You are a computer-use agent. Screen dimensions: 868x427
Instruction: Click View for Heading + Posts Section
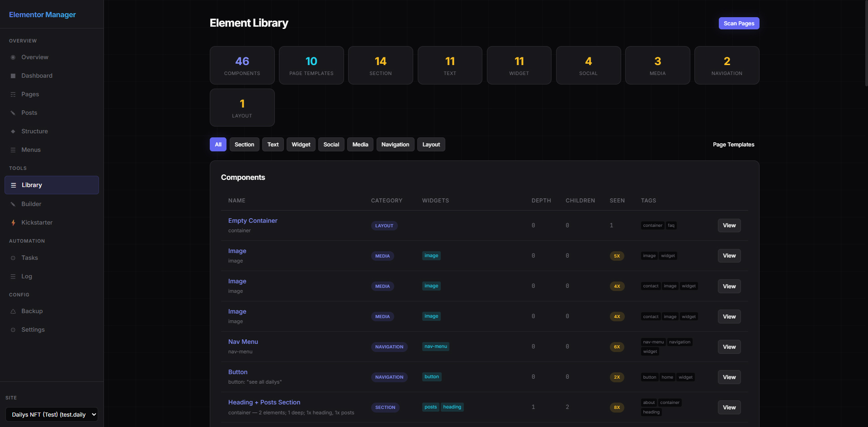coord(729,408)
